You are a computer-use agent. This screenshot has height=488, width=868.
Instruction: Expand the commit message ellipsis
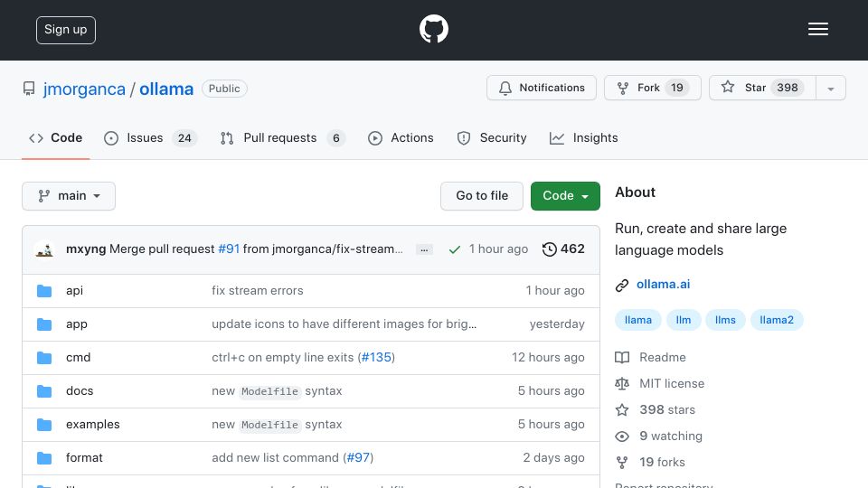click(x=424, y=249)
